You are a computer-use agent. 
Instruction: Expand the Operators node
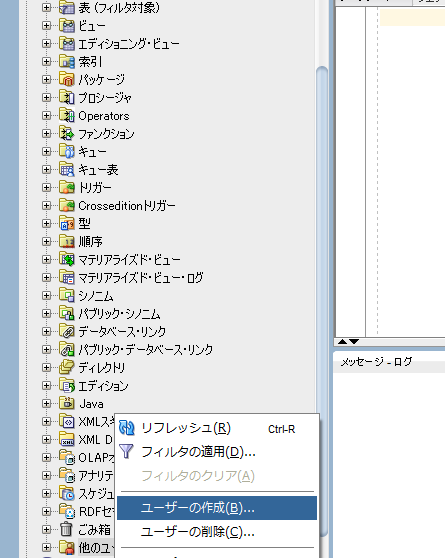pos(46,116)
